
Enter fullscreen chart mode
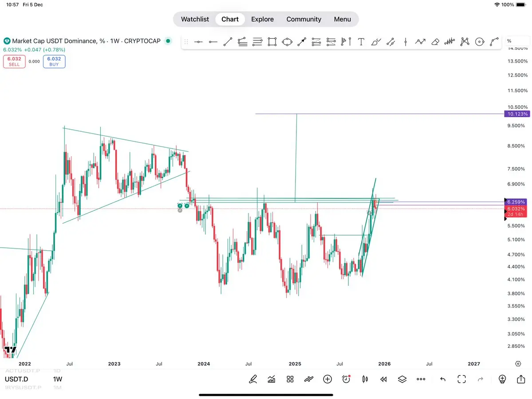(x=462, y=379)
